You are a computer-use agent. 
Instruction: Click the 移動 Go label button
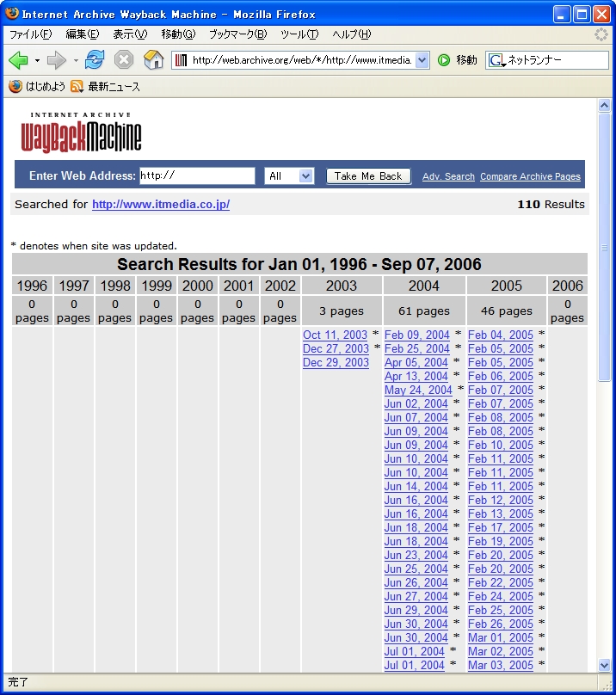click(466, 60)
